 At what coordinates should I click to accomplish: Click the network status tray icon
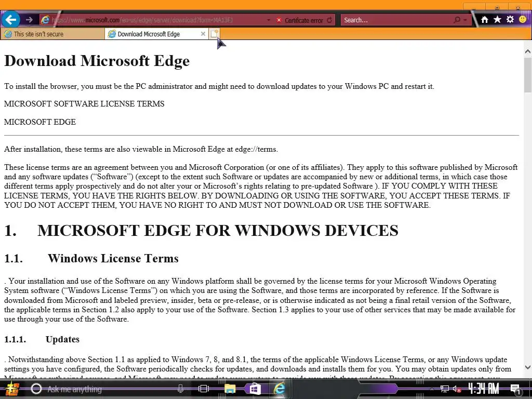coord(444,389)
